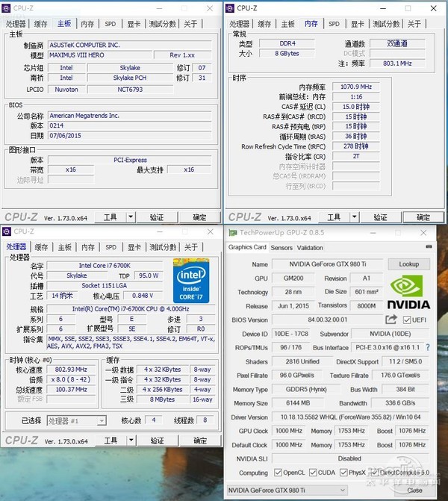Click the LPCIO chip value NCT6793
The width and height of the screenshot is (448, 501).
point(130,90)
